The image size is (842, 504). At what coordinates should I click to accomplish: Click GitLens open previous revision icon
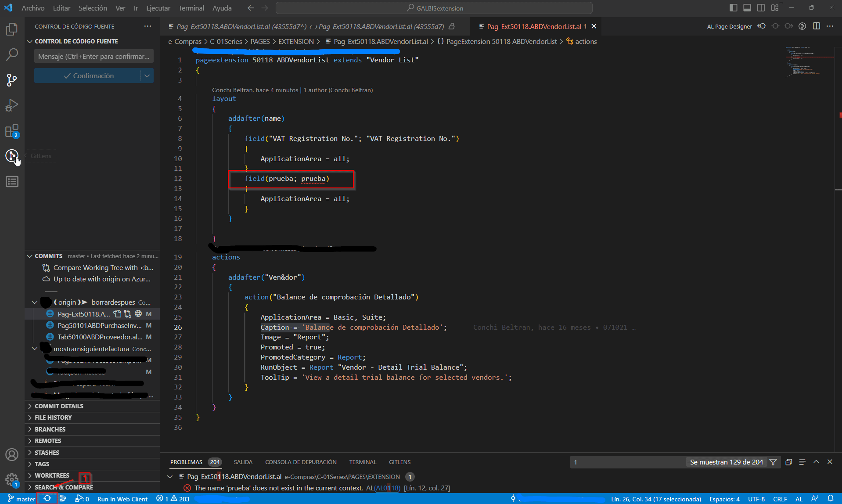click(762, 26)
